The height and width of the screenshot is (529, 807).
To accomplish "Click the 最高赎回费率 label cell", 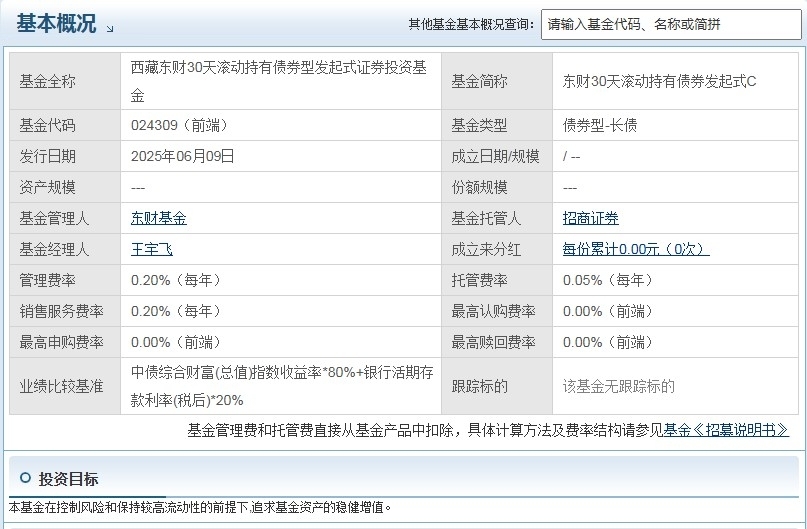I will click(x=497, y=342).
